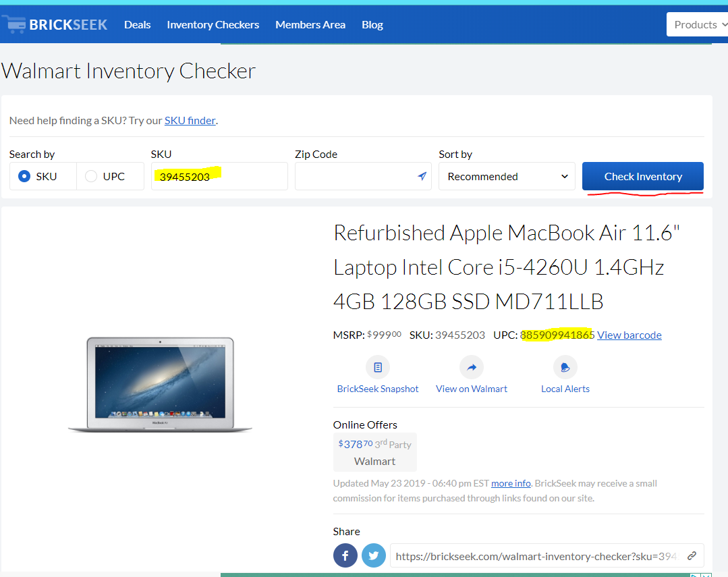Screen dimensions: 728x577
Task: Click the BrickSeek cart logo
Action: pos(14,24)
